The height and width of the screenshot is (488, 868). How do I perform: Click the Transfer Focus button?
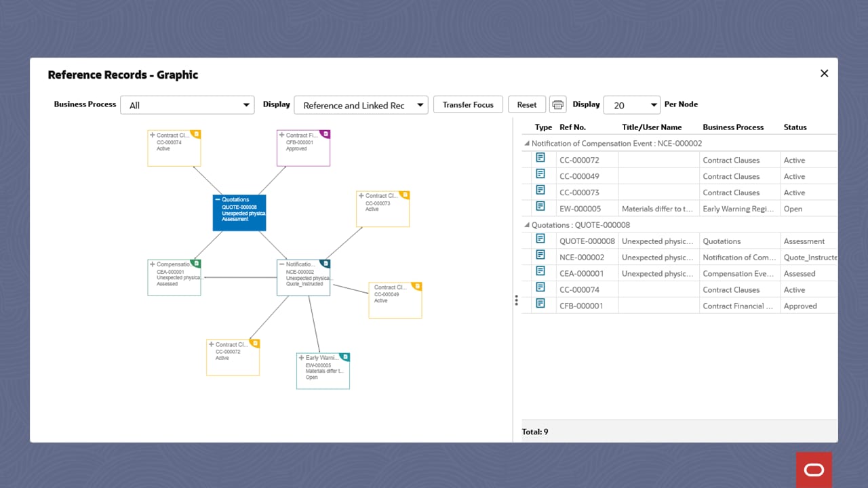coord(468,104)
